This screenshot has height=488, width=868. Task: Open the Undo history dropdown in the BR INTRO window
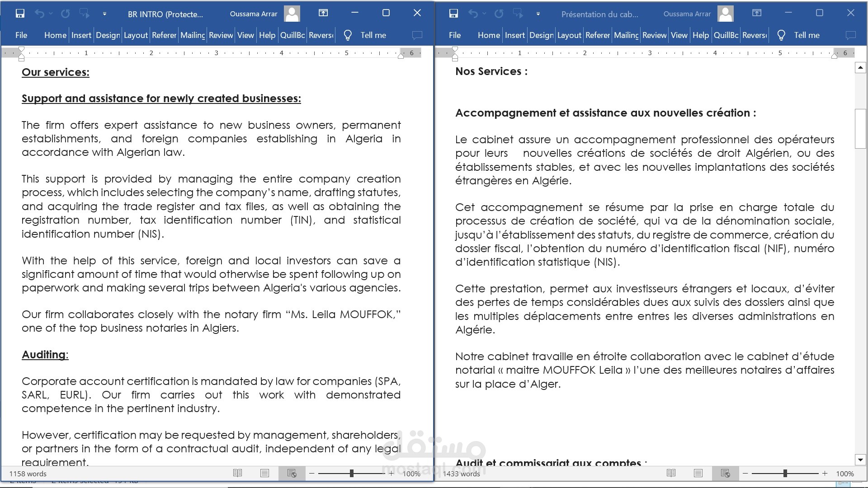coord(51,14)
